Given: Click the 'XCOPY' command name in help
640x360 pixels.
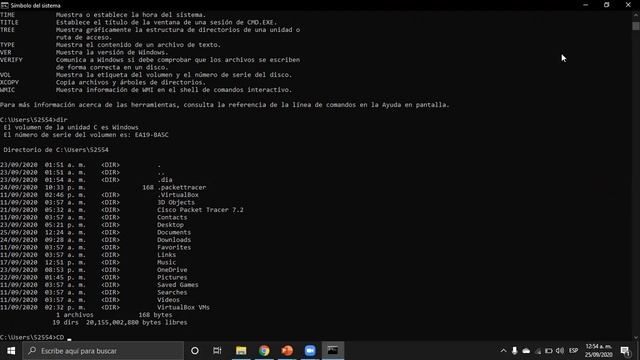Looking at the screenshot, I should pos(9,82).
